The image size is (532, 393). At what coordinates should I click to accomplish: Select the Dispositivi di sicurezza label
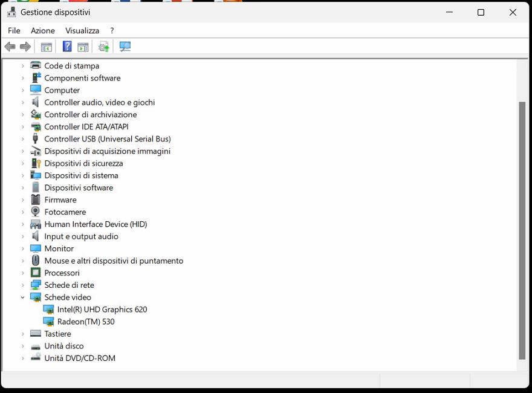pyautogui.click(x=83, y=164)
